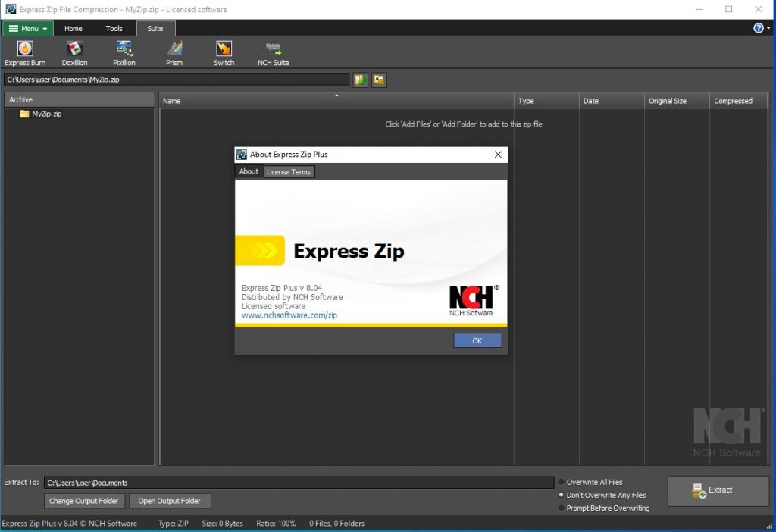Click 'Type: ZIP' in status bar

174,523
